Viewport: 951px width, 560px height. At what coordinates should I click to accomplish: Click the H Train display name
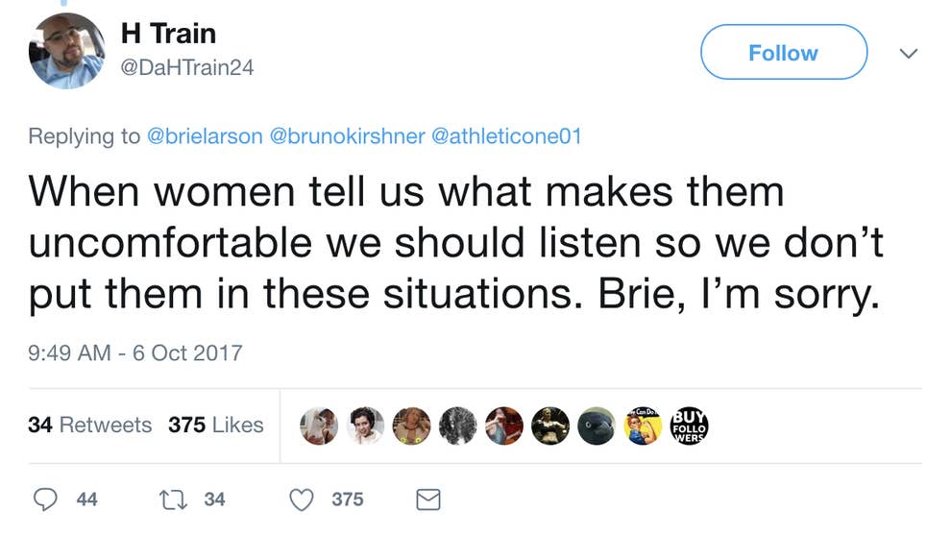coord(168,34)
